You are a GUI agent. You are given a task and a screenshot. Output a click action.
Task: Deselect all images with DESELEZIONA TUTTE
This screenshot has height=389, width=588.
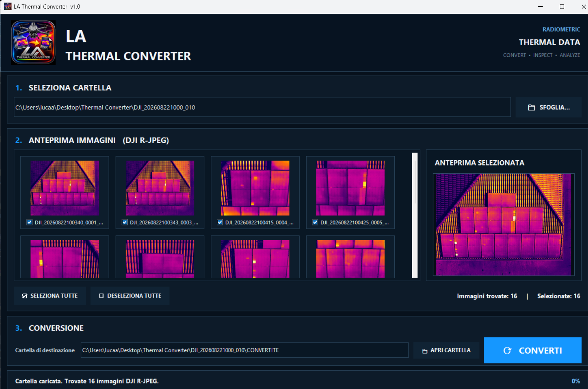(130, 296)
